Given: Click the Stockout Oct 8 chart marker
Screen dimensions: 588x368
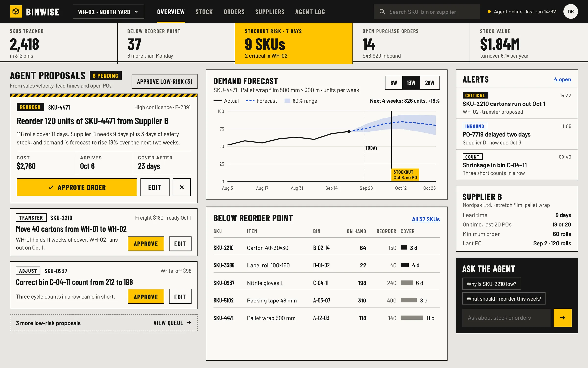Looking at the screenshot, I should click(x=405, y=175).
